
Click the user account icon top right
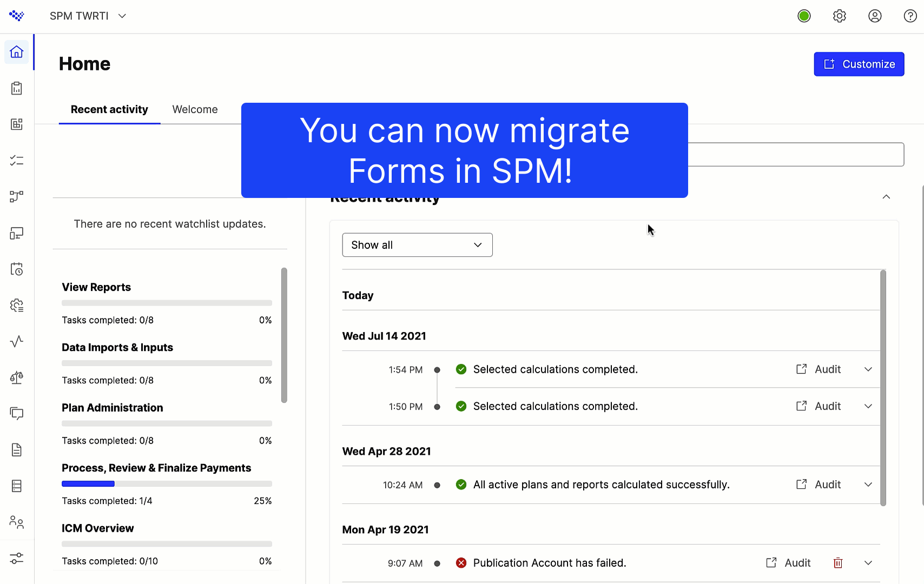[x=875, y=16]
